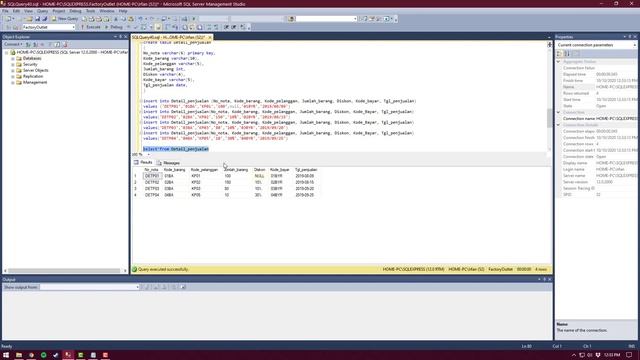Collapse the HOME-PC\SQLEXPRESS server node
Screen dimensions: 640x360
click(7, 53)
